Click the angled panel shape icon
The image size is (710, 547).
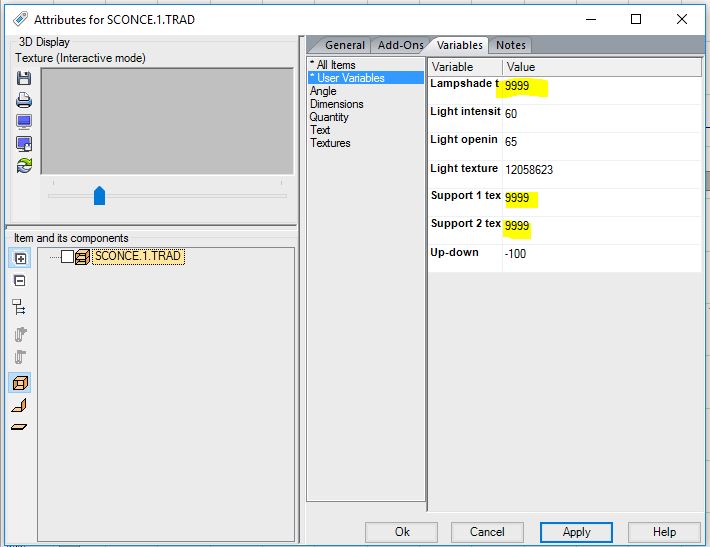coord(20,405)
